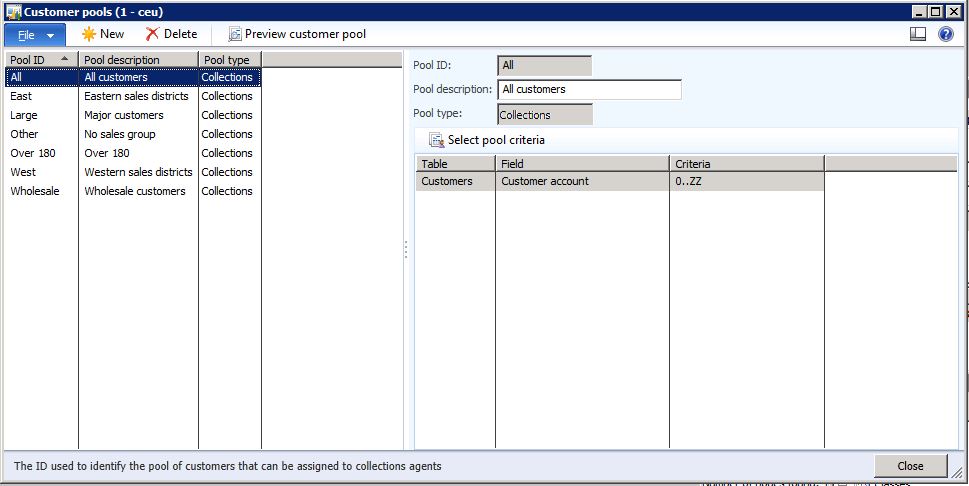Click the red Delete X icon
Screen dimensions: 969x486
[152, 34]
